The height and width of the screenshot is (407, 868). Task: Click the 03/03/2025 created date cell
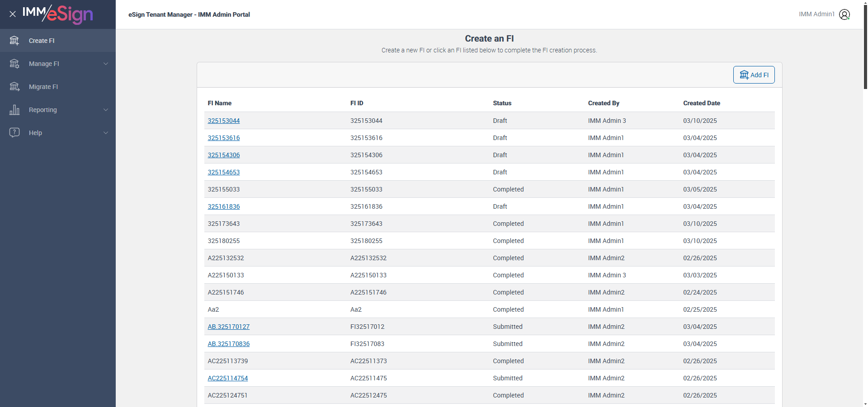tap(700, 275)
